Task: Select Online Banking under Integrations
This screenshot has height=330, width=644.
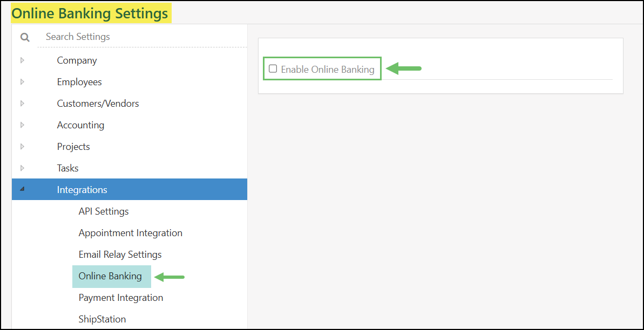Action: (x=111, y=276)
